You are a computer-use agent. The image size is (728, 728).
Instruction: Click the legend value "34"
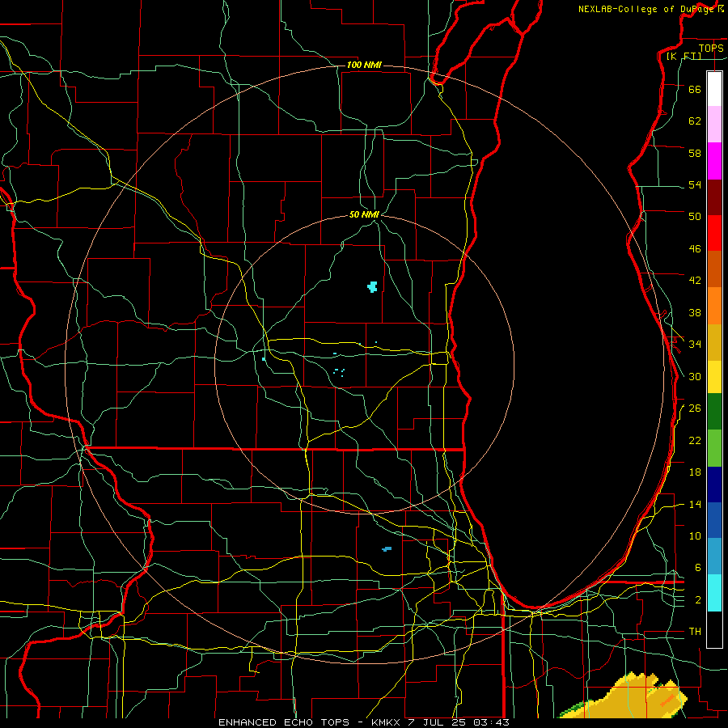pos(695,345)
